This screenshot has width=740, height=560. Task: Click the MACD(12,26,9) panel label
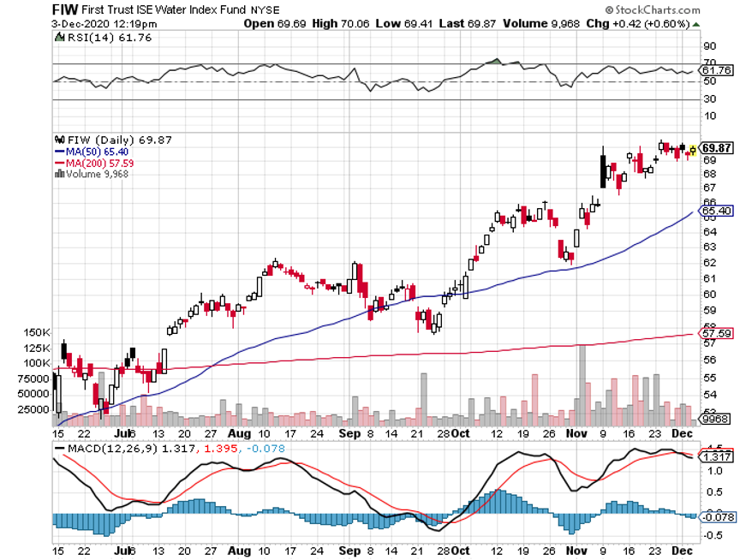point(112,449)
